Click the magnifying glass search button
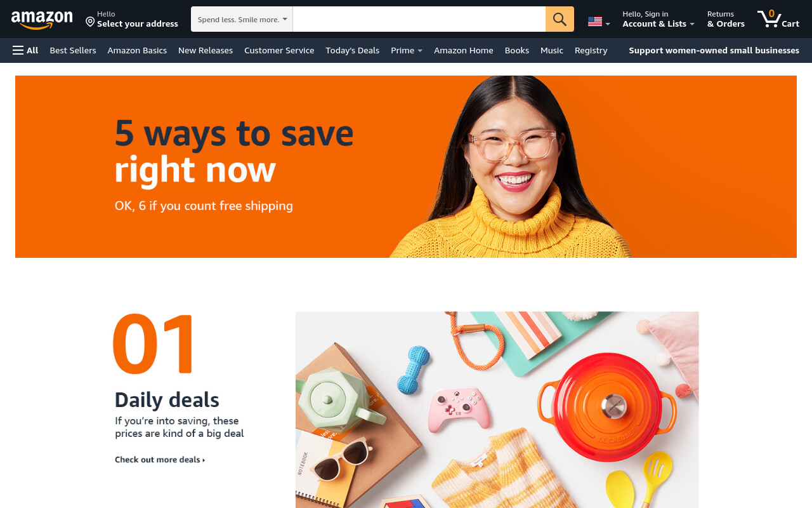Viewport: 812px width, 508px height. tap(560, 19)
